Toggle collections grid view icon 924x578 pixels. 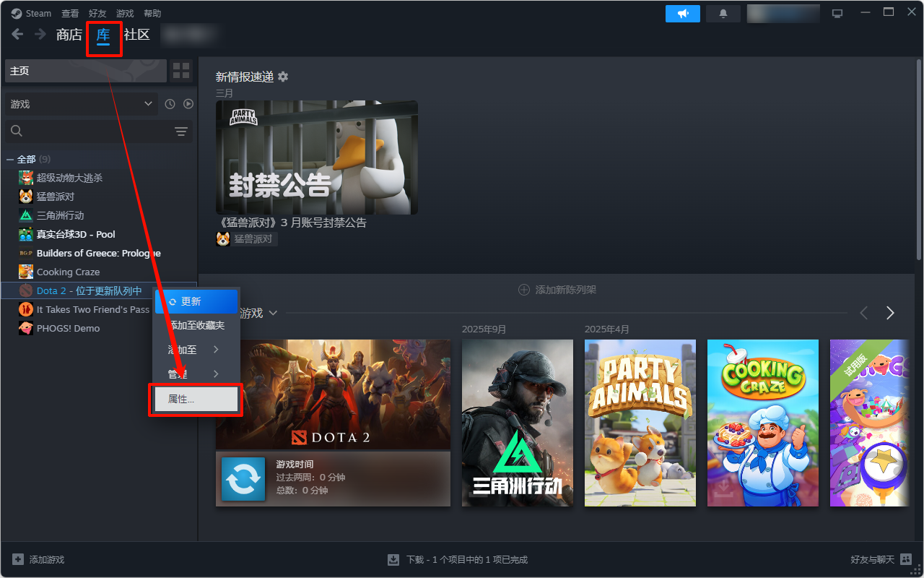[181, 71]
